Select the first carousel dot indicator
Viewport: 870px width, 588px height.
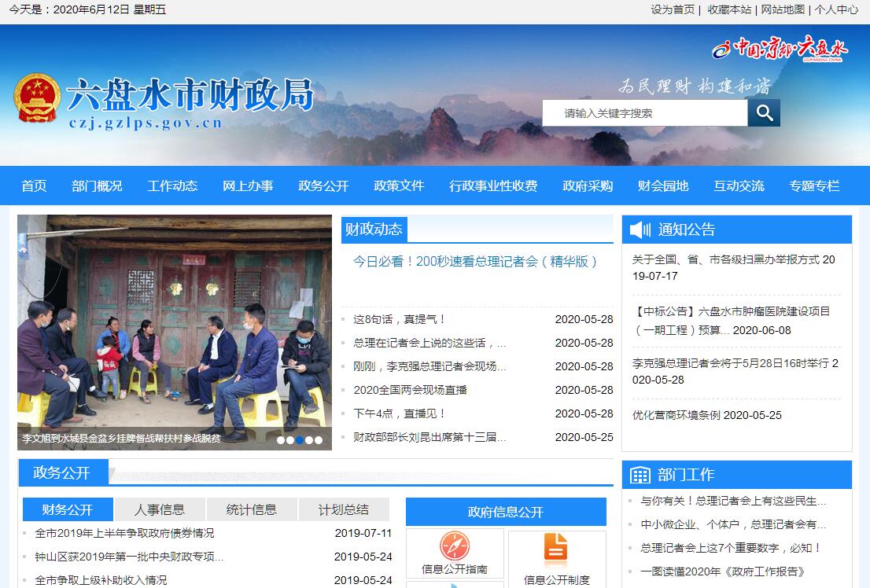coord(281,440)
